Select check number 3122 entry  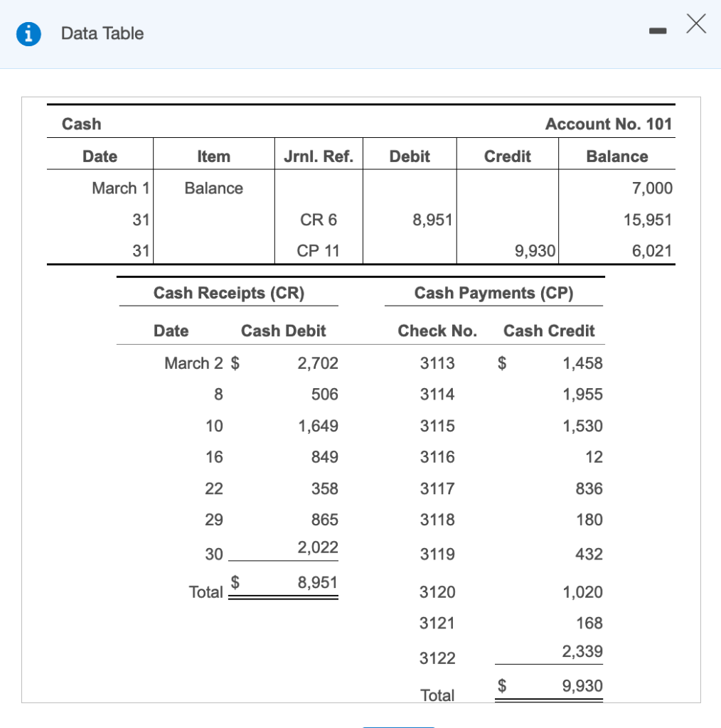pos(437,658)
